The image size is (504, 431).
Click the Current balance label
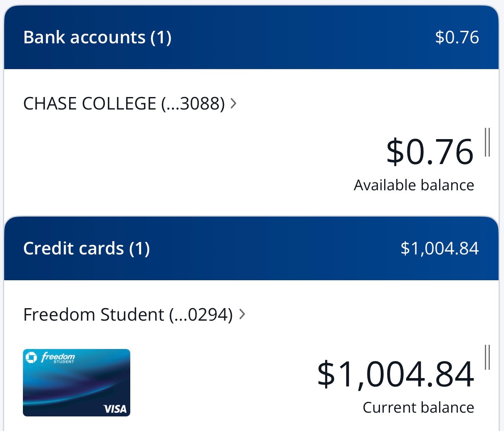coord(418,407)
